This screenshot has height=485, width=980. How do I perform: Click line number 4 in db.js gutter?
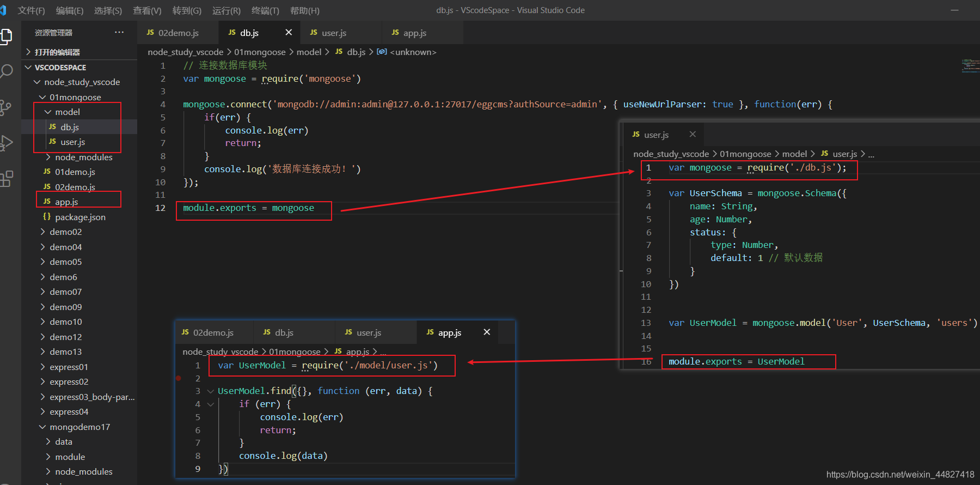point(162,104)
